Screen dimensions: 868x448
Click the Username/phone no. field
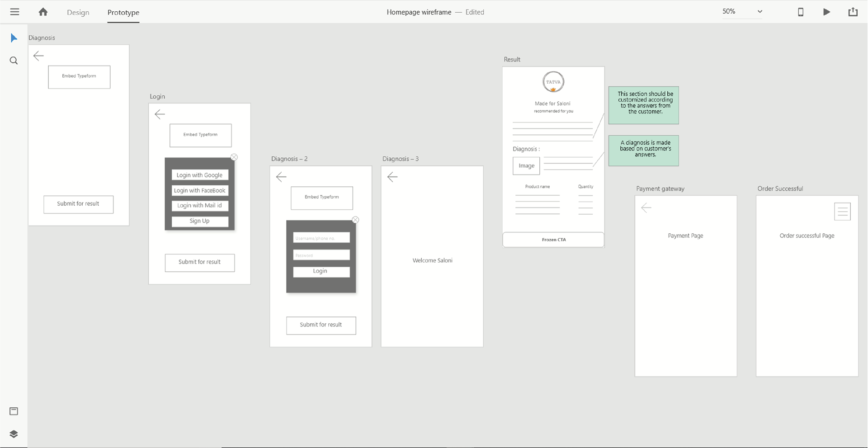(x=321, y=238)
